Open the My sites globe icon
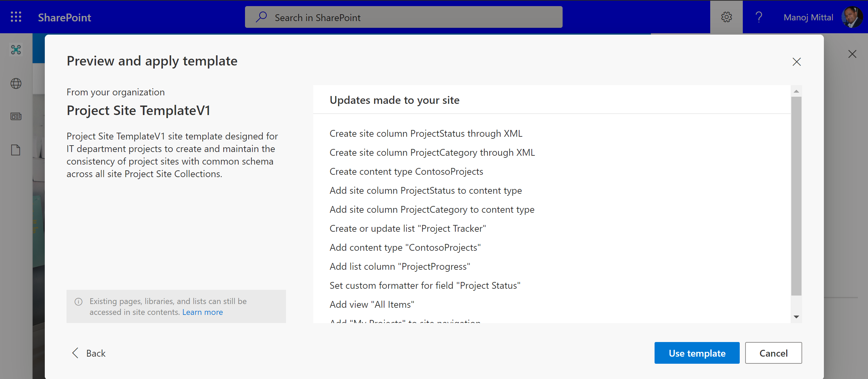 pos(16,83)
